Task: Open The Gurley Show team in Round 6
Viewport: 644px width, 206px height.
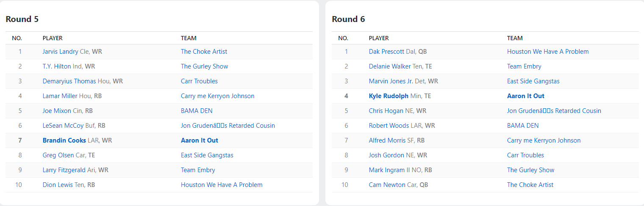Action: (x=530, y=170)
